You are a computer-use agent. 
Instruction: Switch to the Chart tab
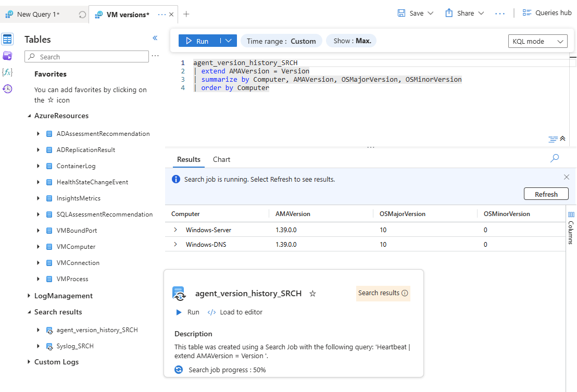[x=221, y=159]
